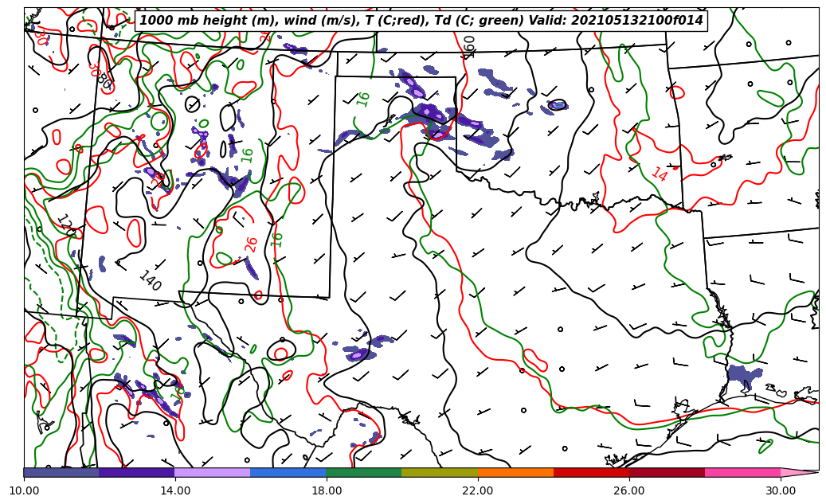826x504 pixels.
Task: Click the 18.00 colorbar tick label
Action: [326, 490]
